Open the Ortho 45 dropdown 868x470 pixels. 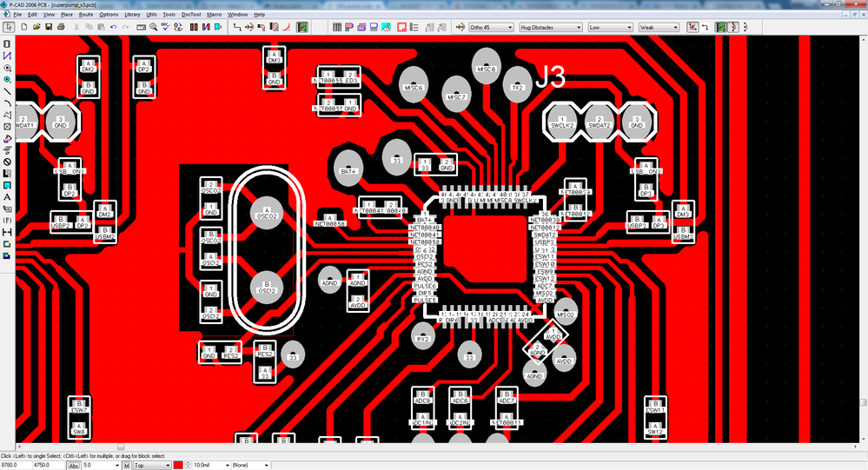tap(491, 27)
